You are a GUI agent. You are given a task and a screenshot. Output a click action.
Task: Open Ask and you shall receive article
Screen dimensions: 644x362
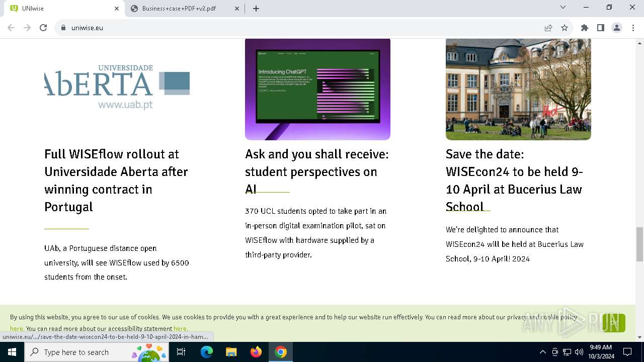click(x=317, y=171)
